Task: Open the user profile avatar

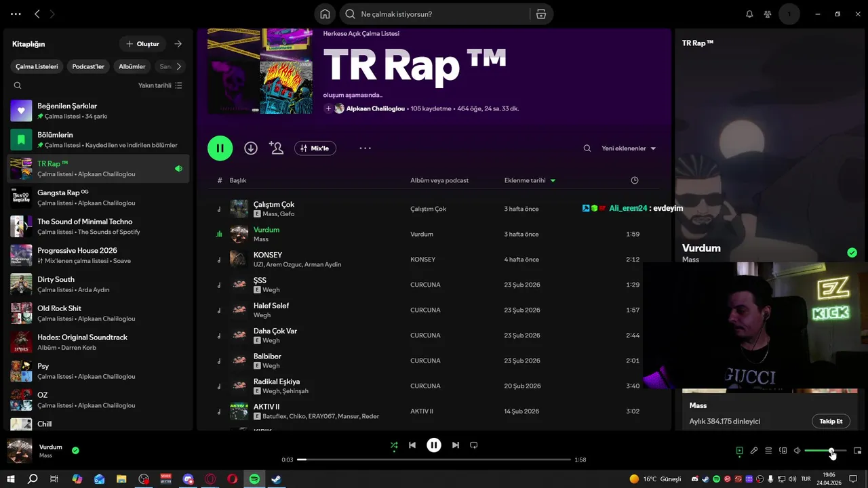Action: (x=789, y=14)
